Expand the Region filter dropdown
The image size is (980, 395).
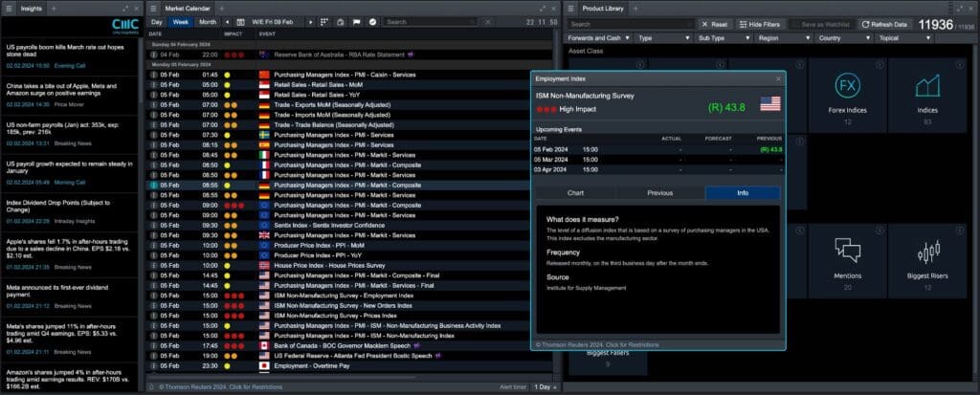pos(781,38)
